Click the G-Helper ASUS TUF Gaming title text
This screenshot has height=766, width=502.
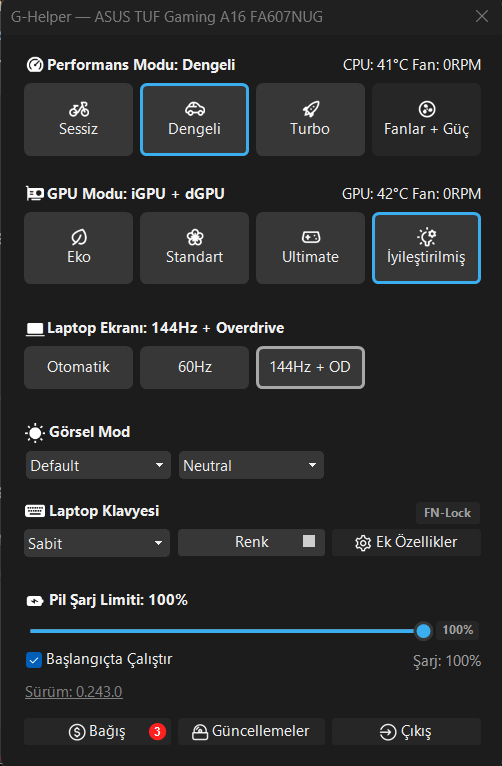tap(167, 17)
